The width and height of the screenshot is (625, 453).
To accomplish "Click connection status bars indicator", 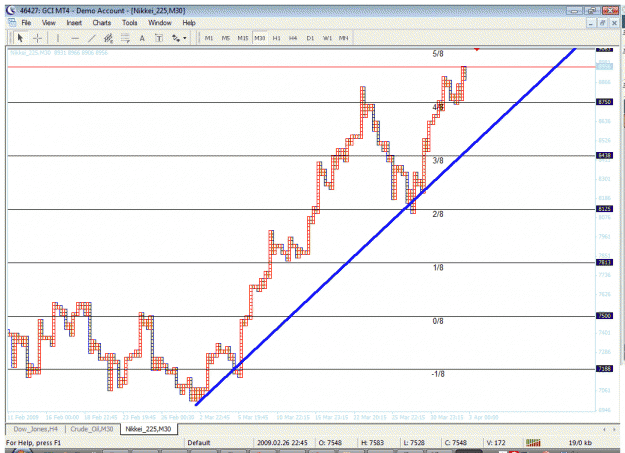I will click(533, 443).
